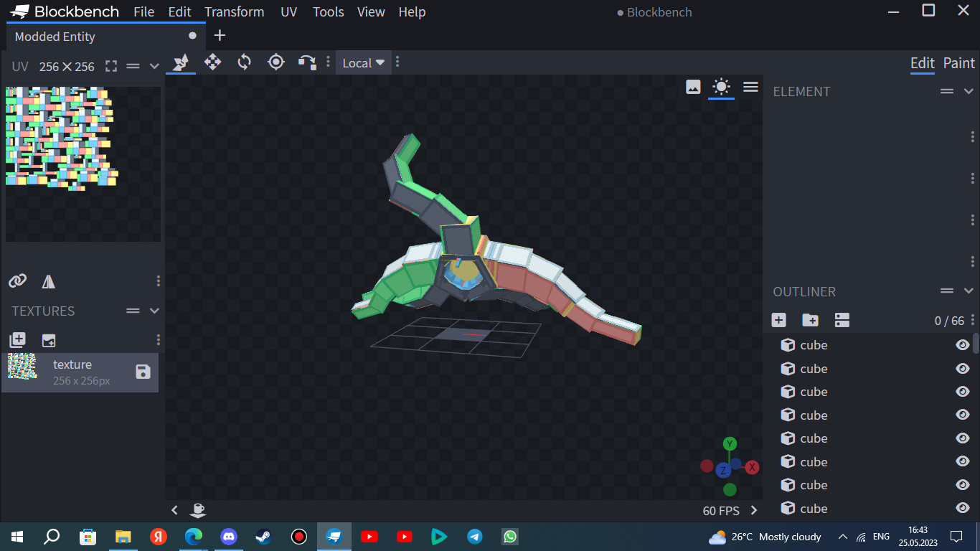Open the Local transform space dropdown

362,62
